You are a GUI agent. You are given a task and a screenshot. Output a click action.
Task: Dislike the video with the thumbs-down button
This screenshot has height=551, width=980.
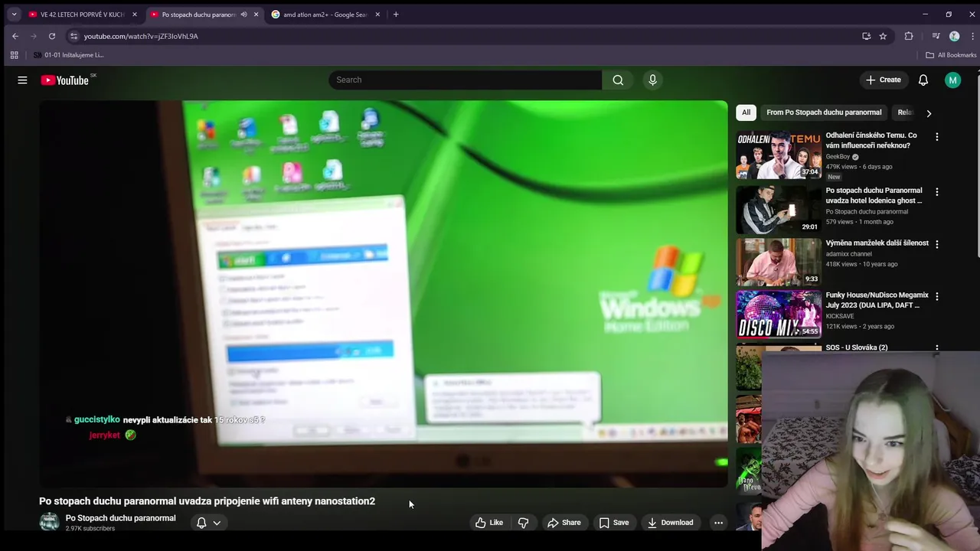point(524,523)
